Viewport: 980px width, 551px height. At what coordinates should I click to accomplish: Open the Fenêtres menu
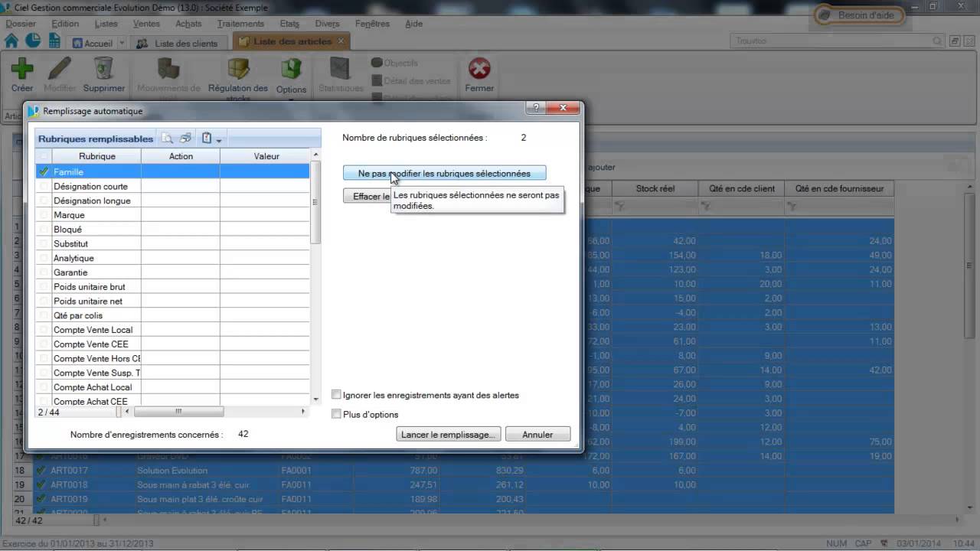(372, 24)
